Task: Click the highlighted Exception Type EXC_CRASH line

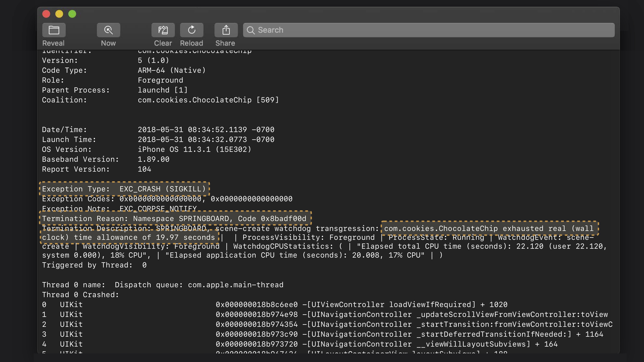Action: pyautogui.click(x=124, y=189)
